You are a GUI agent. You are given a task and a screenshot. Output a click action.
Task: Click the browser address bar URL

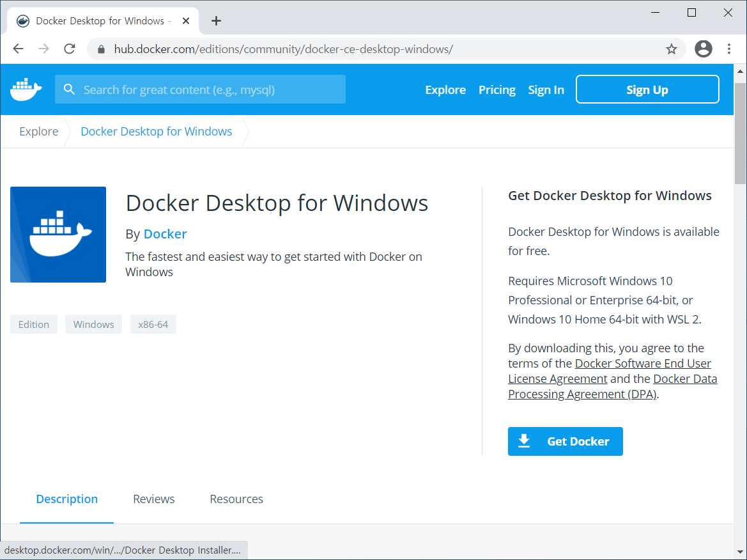(284, 49)
